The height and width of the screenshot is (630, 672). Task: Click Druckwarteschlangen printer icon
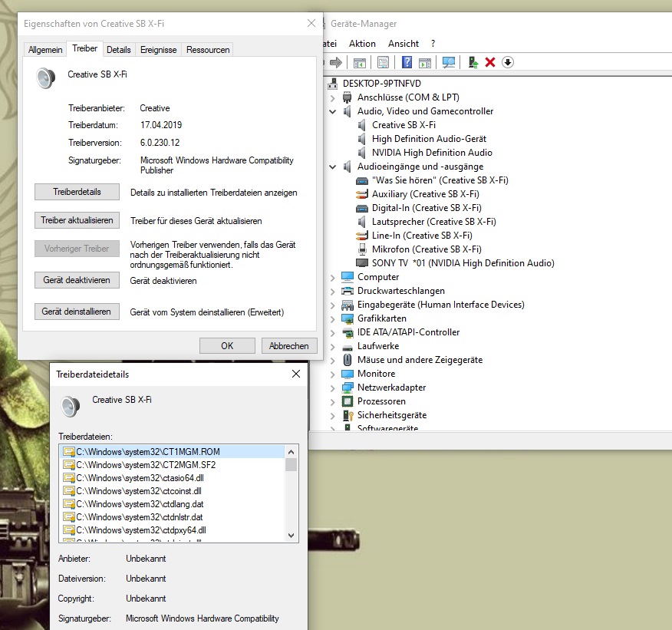[x=348, y=291]
